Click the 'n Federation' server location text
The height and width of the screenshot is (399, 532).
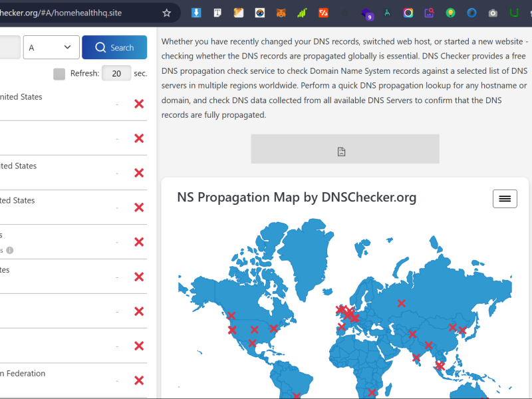[x=23, y=373]
